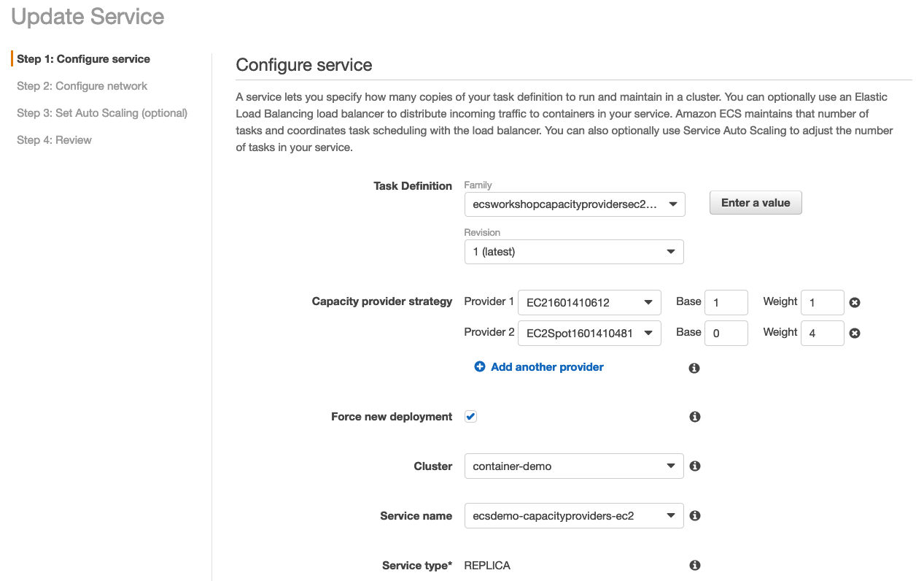Viewport: 924px width, 581px height.
Task: View info icon for capacity provider strategy
Action: coord(694,368)
